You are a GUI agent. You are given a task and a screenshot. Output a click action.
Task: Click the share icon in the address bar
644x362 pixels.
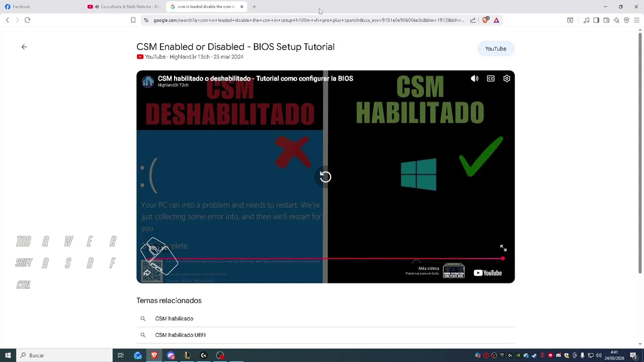pyautogui.click(x=473, y=20)
